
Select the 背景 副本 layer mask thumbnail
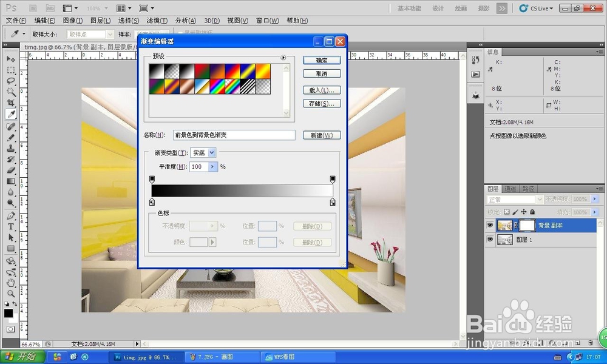coord(527,225)
